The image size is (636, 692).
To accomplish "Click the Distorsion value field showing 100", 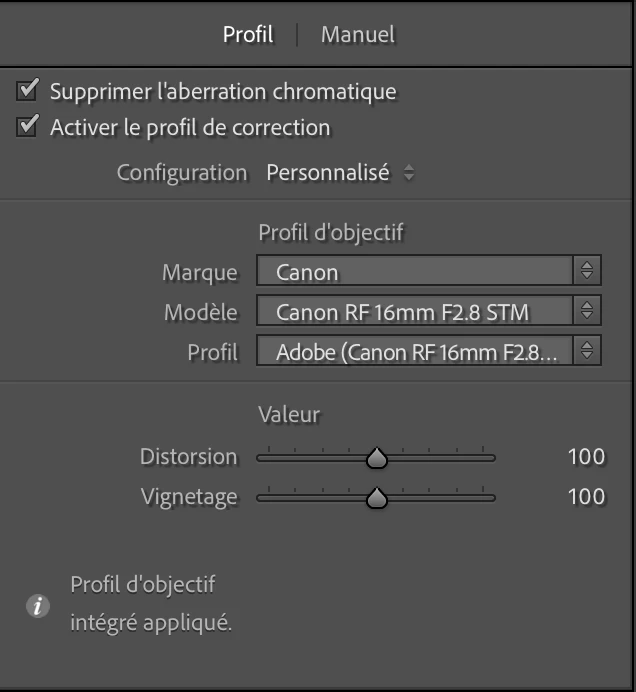I will click(586, 457).
